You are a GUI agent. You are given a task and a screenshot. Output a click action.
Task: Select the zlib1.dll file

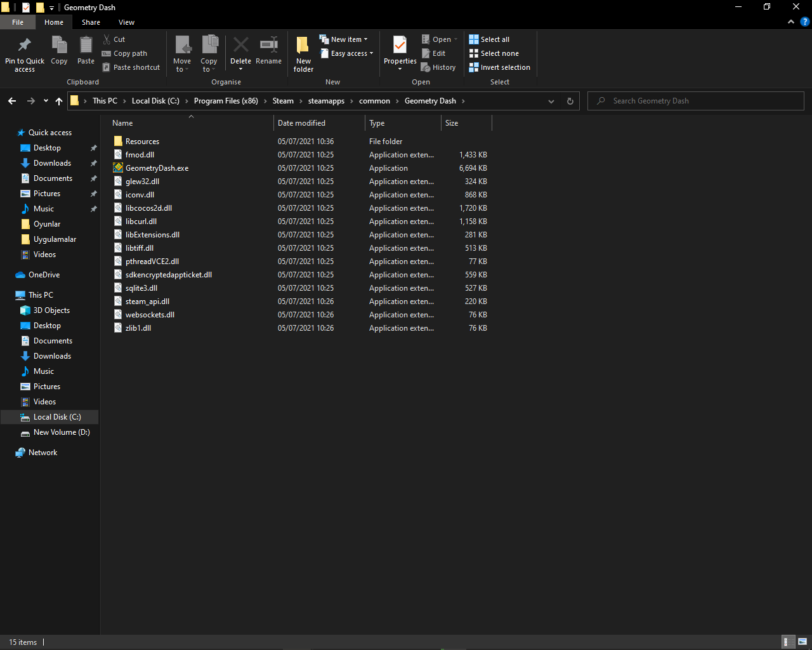(x=138, y=328)
